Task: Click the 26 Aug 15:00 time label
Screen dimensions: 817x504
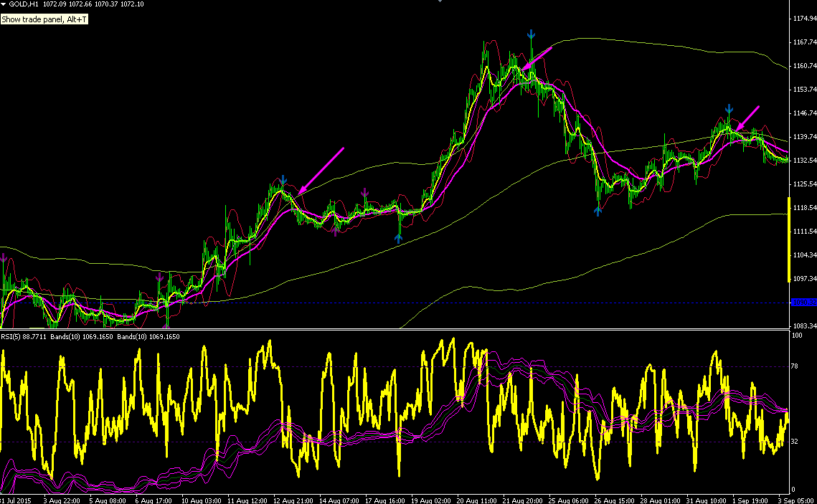Action: click(614, 501)
